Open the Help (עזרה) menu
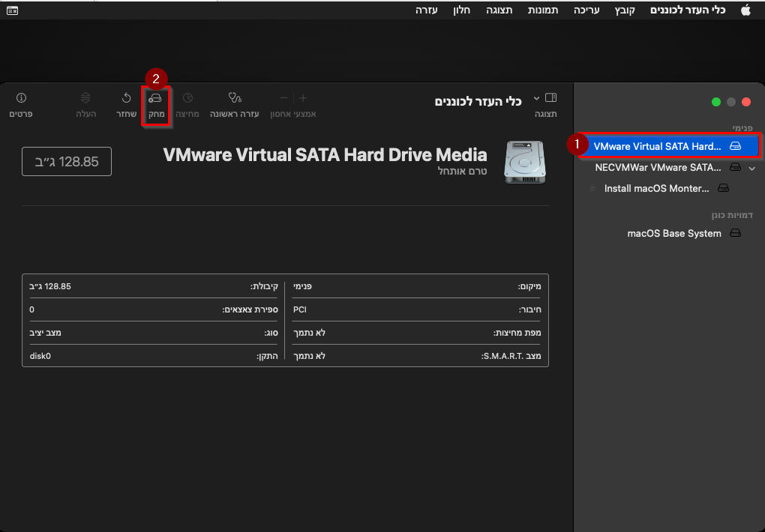The height and width of the screenshot is (532, 765). (427, 10)
